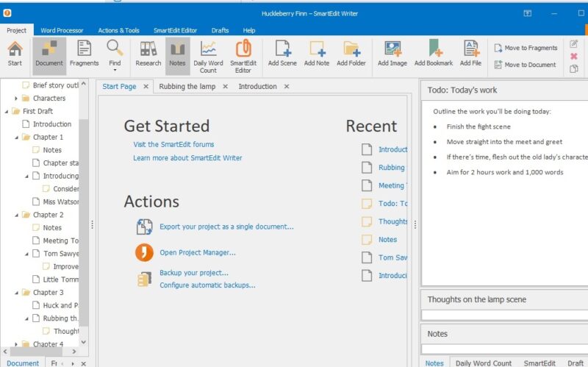Toggle the Document view button
Screen dimensions: 588x367
49,54
